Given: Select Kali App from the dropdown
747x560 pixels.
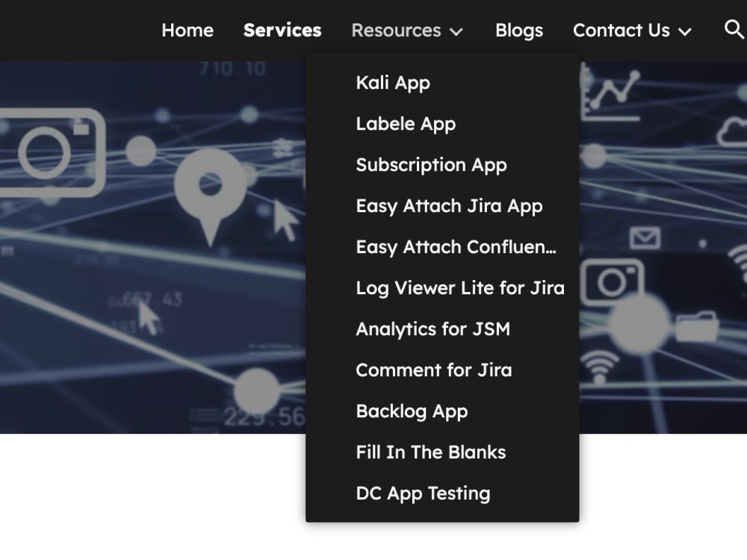Looking at the screenshot, I should click(393, 83).
